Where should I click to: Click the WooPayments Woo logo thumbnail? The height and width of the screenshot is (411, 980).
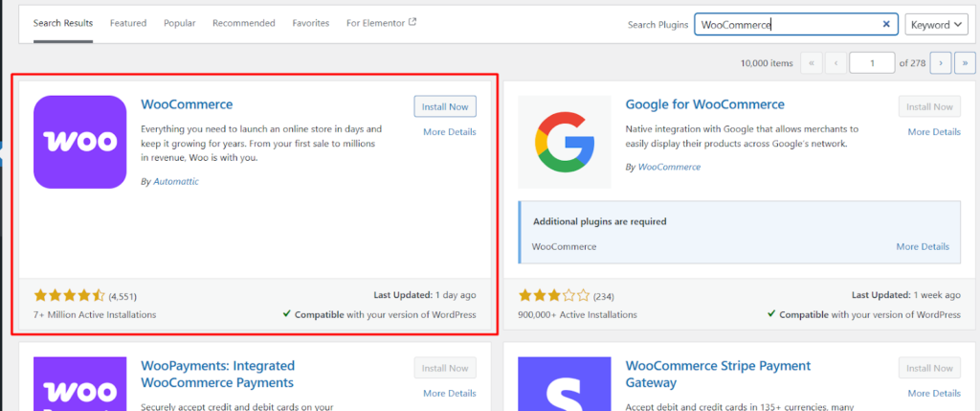(80, 383)
